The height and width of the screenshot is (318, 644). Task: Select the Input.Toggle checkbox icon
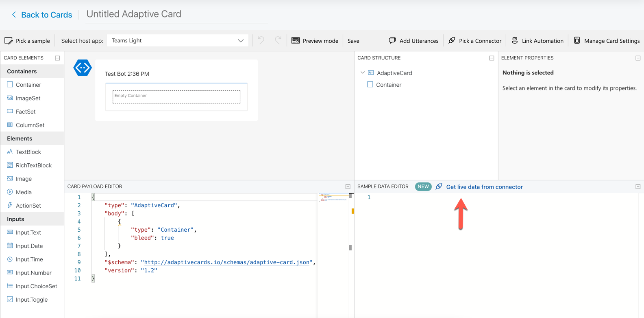click(x=10, y=299)
